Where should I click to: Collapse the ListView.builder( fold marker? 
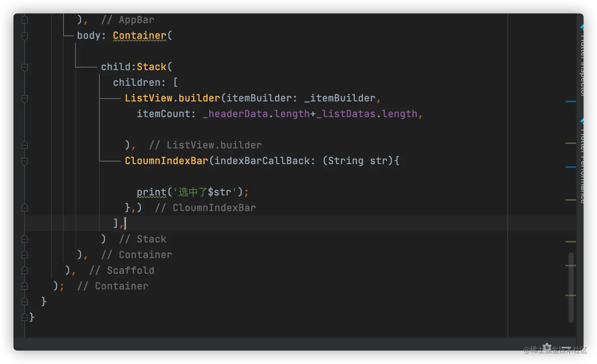pos(24,99)
